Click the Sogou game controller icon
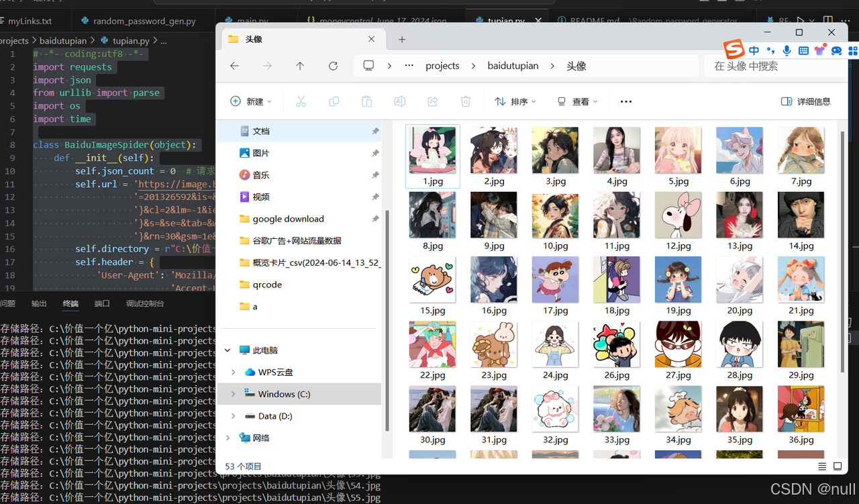 pyautogui.click(x=836, y=50)
